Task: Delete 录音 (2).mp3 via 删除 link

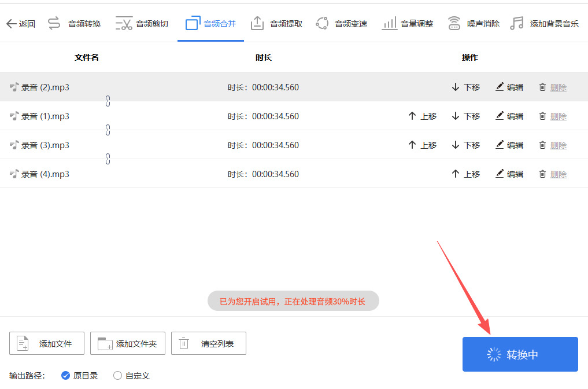Action: 559,87
